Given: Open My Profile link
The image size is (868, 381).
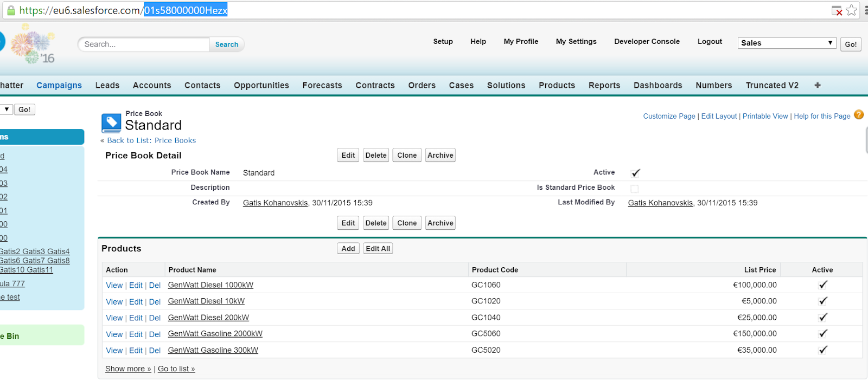Looking at the screenshot, I should click(x=521, y=41).
